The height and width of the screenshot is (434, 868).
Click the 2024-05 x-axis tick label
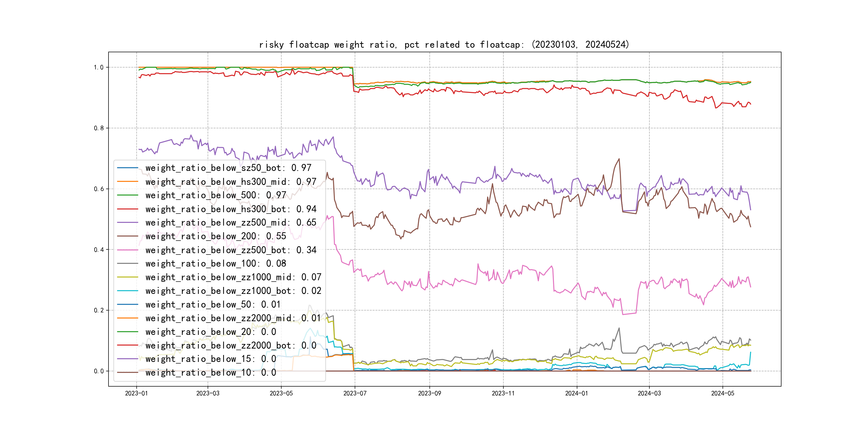tap(723, 393)
